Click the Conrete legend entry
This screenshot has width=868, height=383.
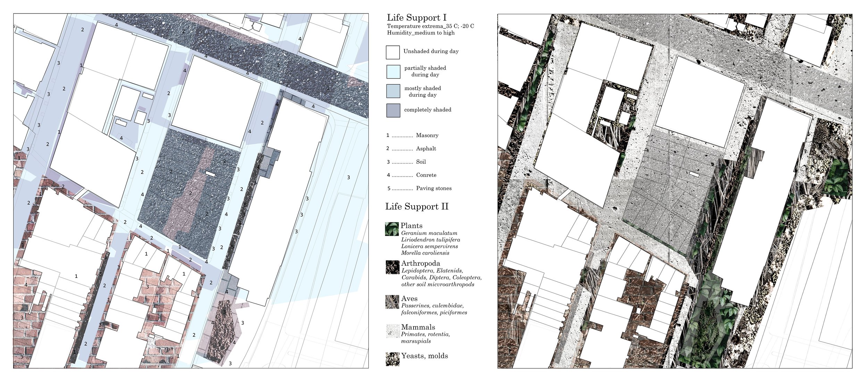click(x=426, y=175)
